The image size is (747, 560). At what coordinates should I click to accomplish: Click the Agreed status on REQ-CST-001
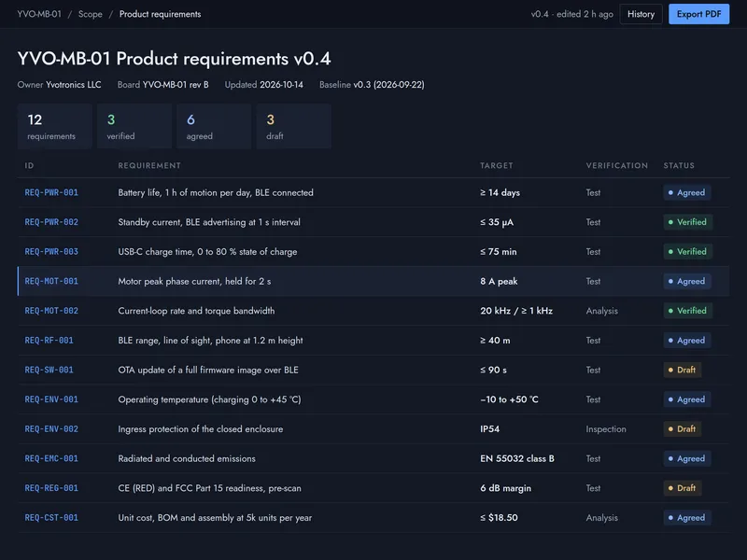[687, 518]
